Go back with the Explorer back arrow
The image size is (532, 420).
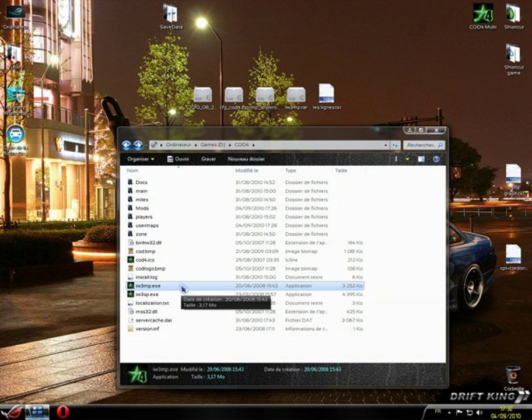[x=126, y=145]
